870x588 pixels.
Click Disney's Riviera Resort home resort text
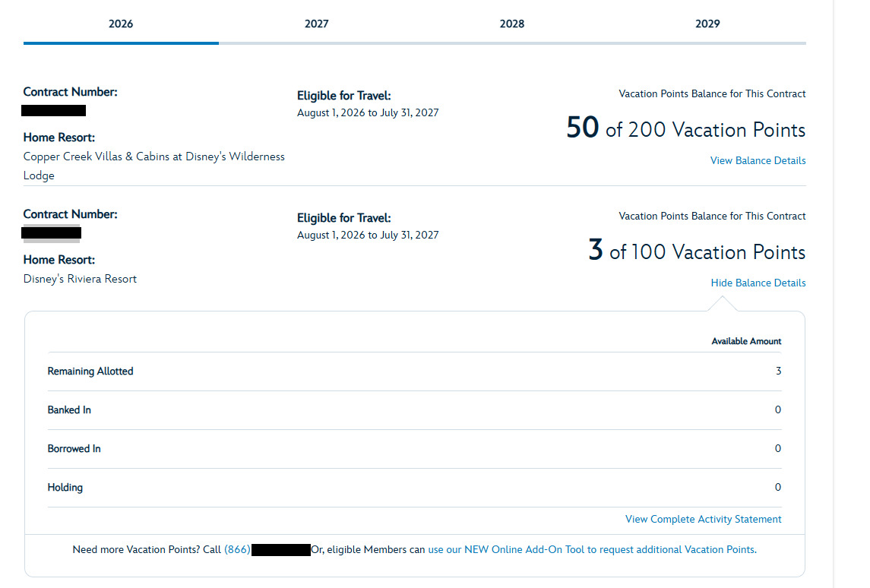point(80,279)
